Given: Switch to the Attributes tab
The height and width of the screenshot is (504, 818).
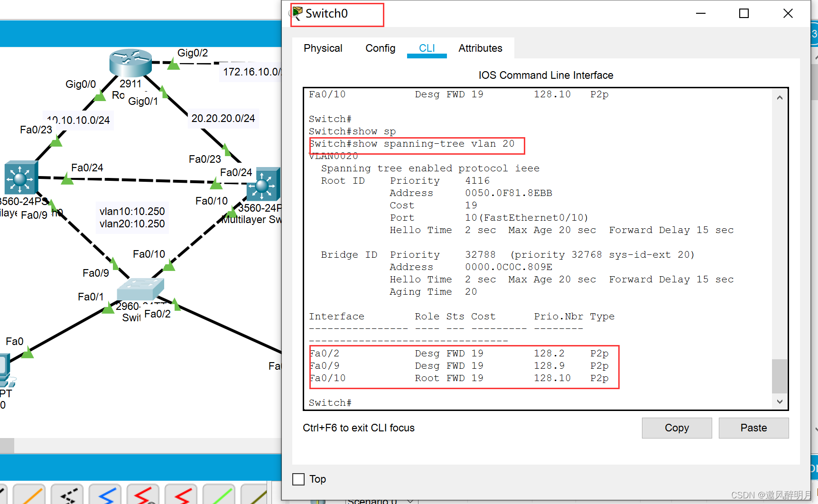Looking at the screenshot, I should (x=480, y=48).
